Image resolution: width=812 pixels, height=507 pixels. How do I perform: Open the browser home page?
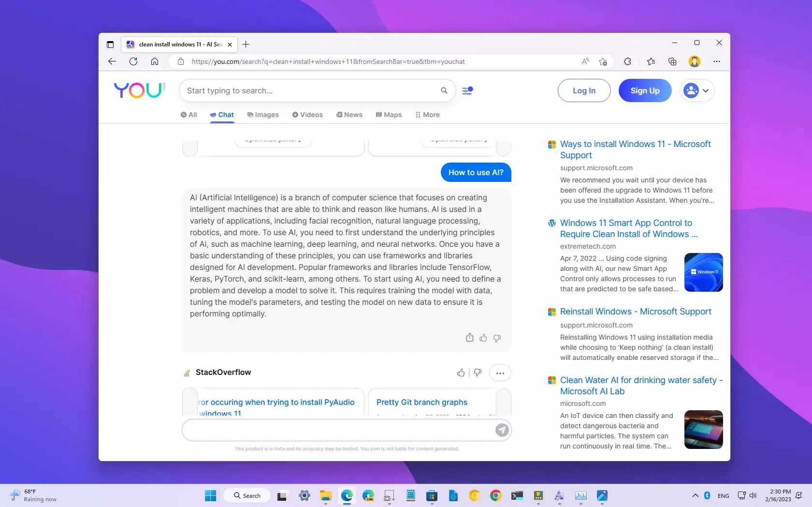[155, 61]
